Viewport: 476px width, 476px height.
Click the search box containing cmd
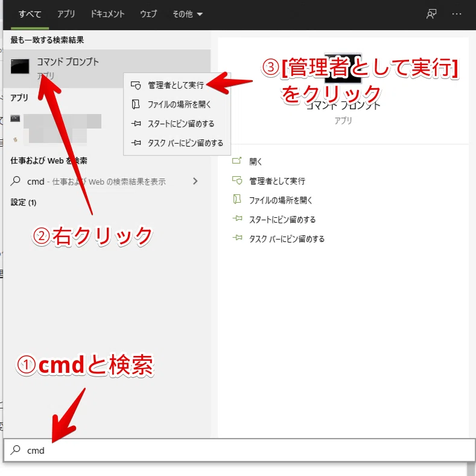click(x=240, y=450)
